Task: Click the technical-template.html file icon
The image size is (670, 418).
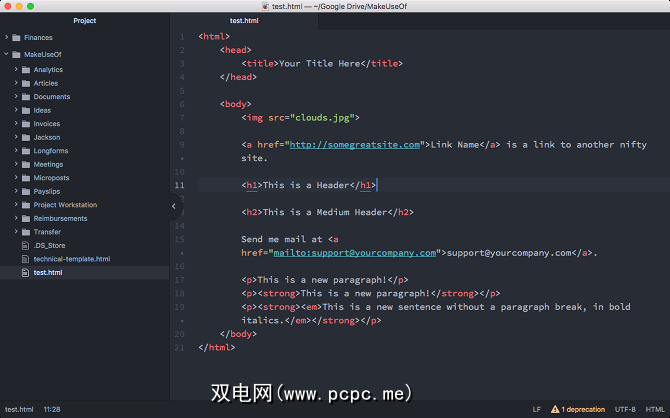Action: 26,259
